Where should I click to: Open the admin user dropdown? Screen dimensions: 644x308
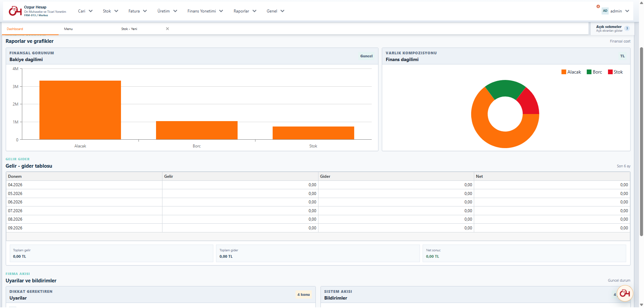coord(616,11)
